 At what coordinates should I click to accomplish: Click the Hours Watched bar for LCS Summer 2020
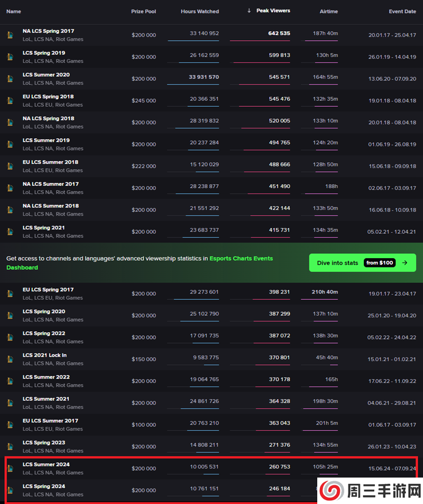192,85
